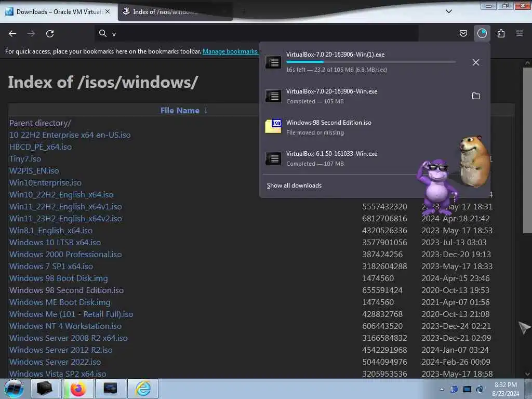Show hidden system tray icons
The width and height of the screenshot is (532, 399).
click(442, 389)
